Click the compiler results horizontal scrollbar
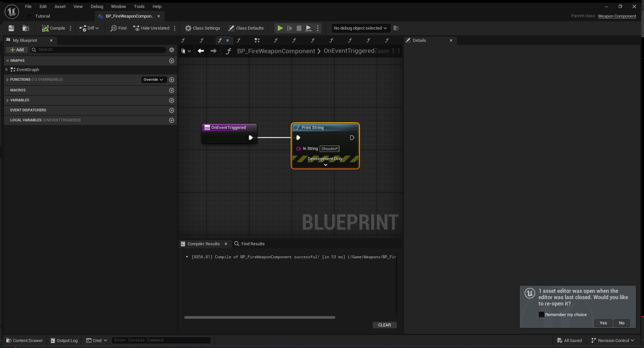Viewport: 644px width, 348px height. point(260,317)
